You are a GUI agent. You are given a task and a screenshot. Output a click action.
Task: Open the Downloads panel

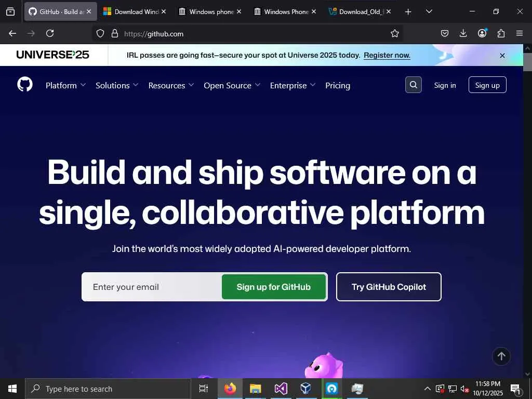point(463,33)
